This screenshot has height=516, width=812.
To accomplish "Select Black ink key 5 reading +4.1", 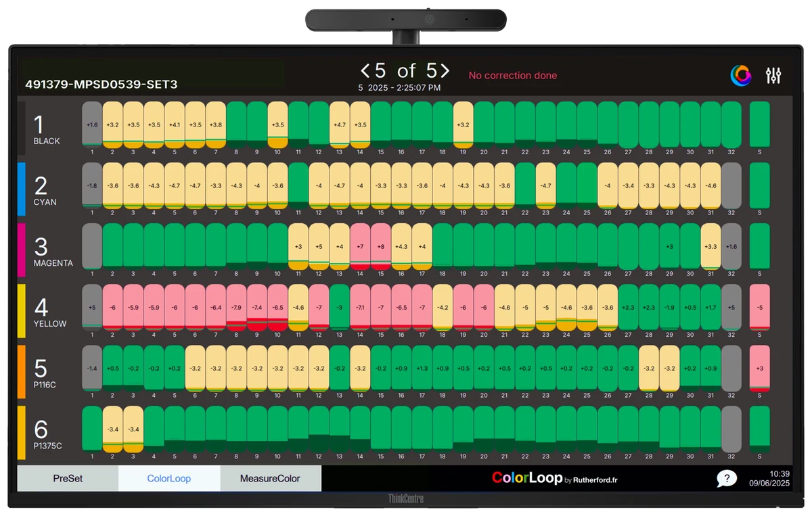I will pyautogui.click(x=175, y=124).
